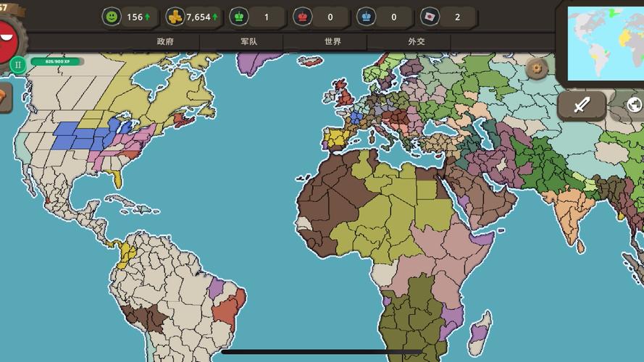Select the Greenland purple territory
The image size is (644, 362).
coord(254,62)
